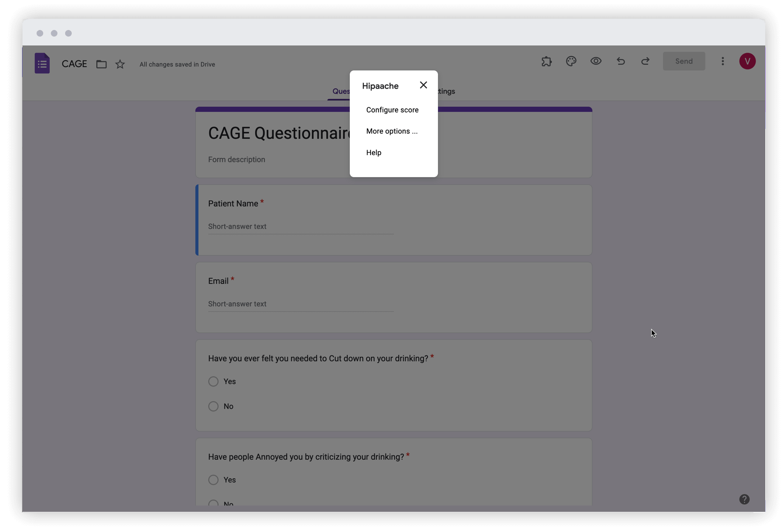Open help question mark icon
The height and width of the screenshot is (532, 784).
(744, 499)
